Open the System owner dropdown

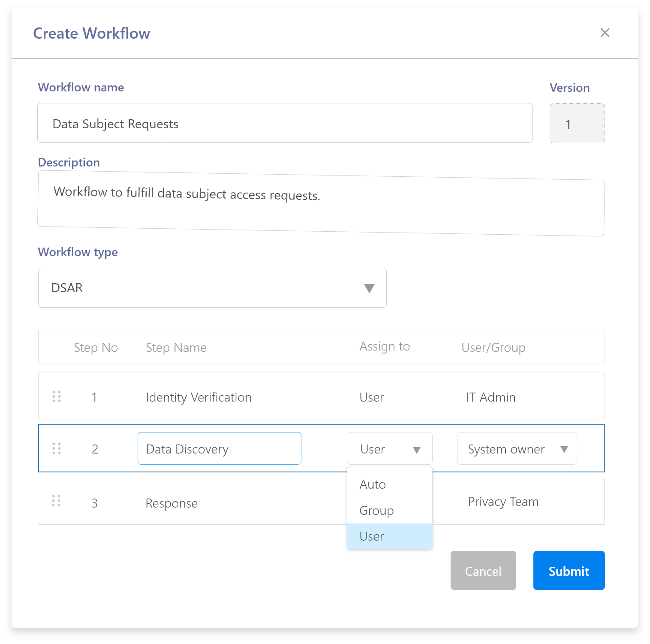click(517, 448)
